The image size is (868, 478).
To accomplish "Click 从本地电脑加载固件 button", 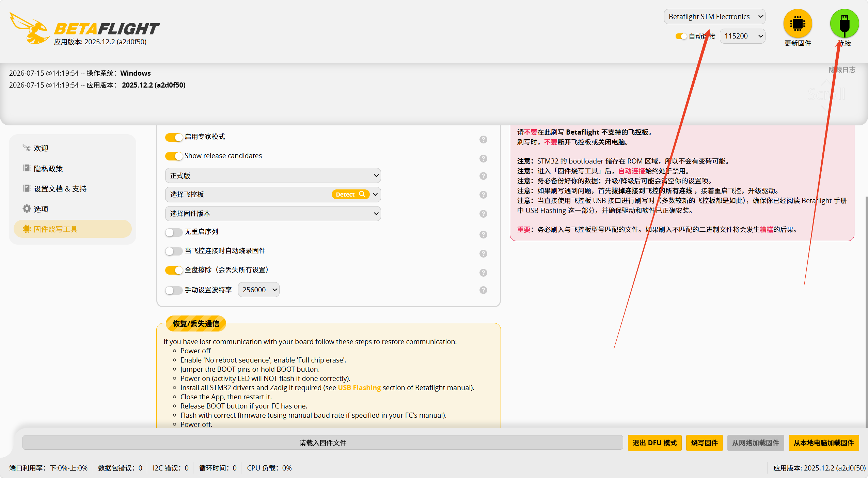I will [x=823, y=443].
